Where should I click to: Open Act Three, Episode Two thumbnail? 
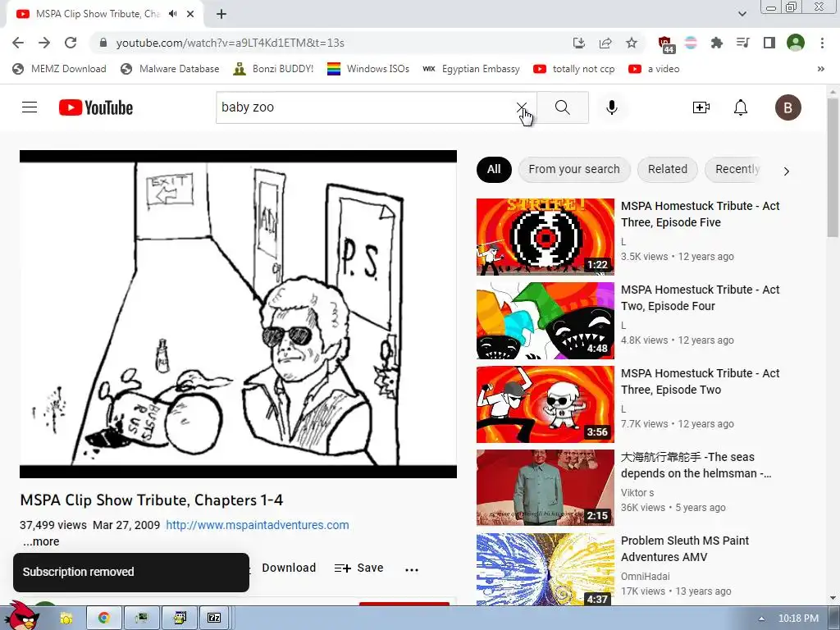546,404
